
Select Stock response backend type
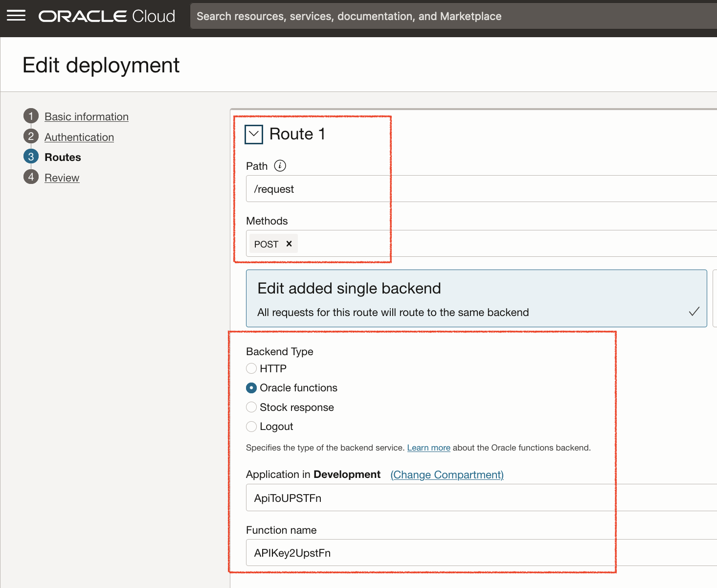(251, 407)
